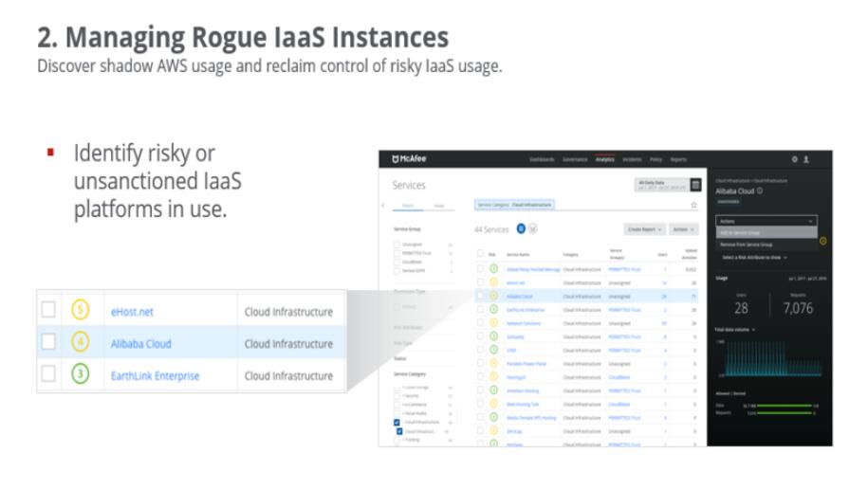Open the Actions dropdown in Alibaba Cloud panel
Image resolution: width=868 pixels, height=490 pixels.
pos(766,221)
